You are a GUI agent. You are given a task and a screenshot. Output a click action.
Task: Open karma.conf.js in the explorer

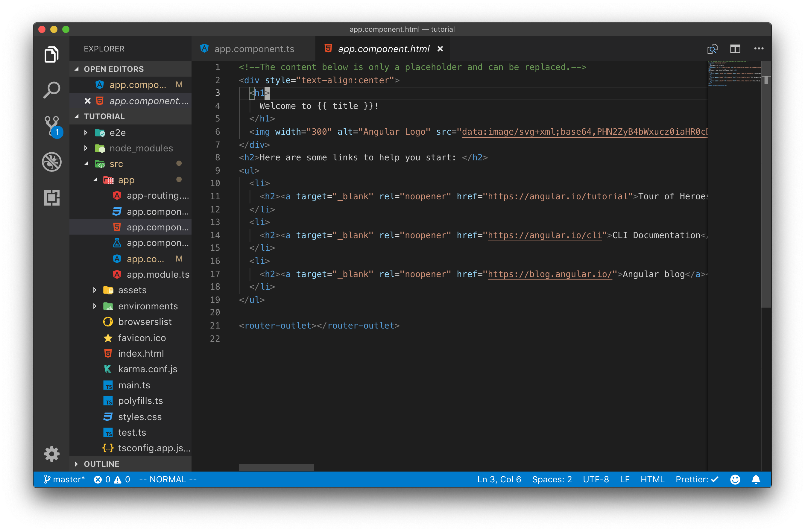(130, 369)
